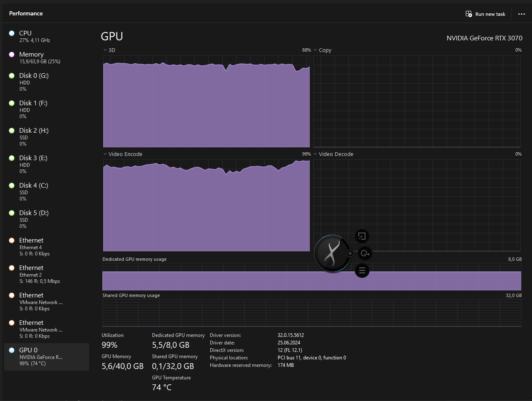
Task: Select Disk 2 (H:) in sidebar
Action: coord(47,136)
